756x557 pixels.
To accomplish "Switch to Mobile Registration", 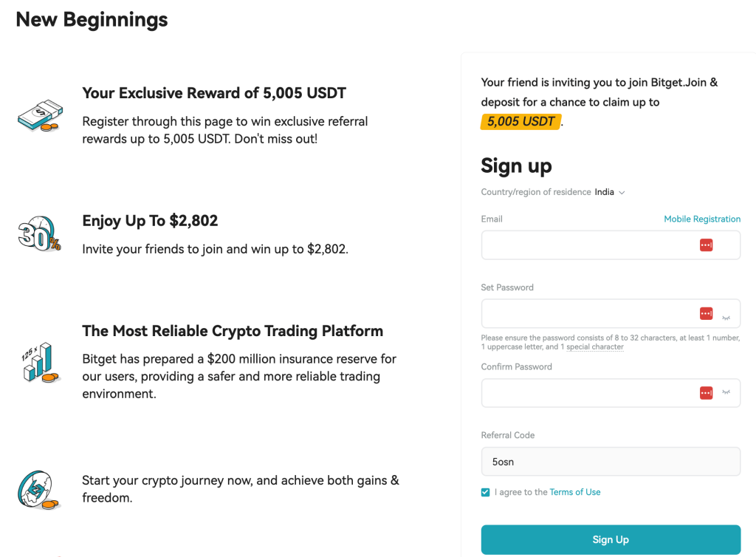I will 701,219.
